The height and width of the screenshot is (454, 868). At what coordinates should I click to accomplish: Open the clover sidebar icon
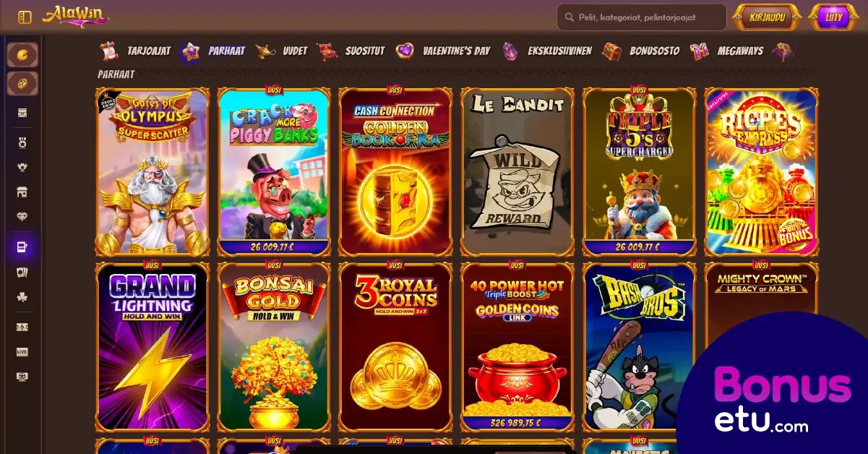click(22, 297)
